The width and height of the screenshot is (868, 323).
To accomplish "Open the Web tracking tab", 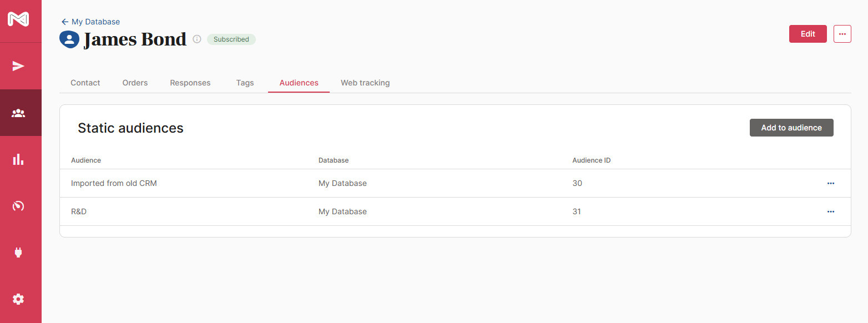I will coord(365,83).
